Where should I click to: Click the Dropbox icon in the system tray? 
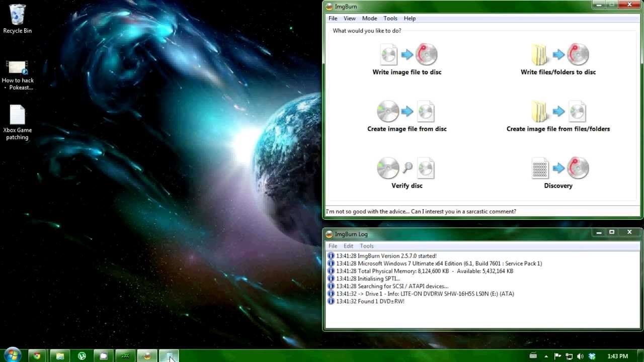[x=592, y=356]
